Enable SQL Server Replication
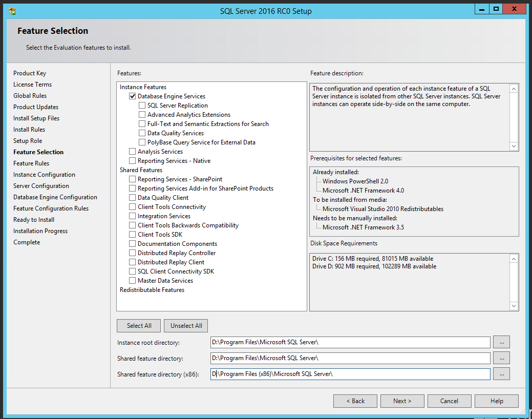 142,105
